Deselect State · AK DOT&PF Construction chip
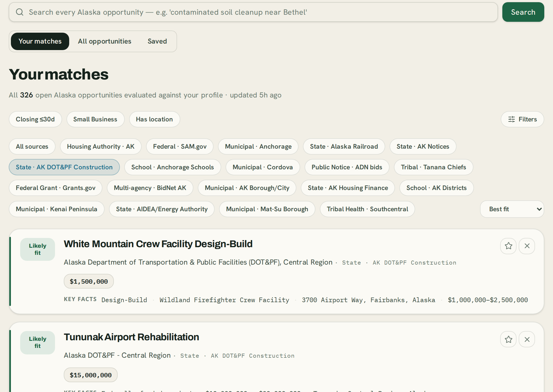Image resolution: width=553 pixels, height=392 pixels. coord(64,167)
